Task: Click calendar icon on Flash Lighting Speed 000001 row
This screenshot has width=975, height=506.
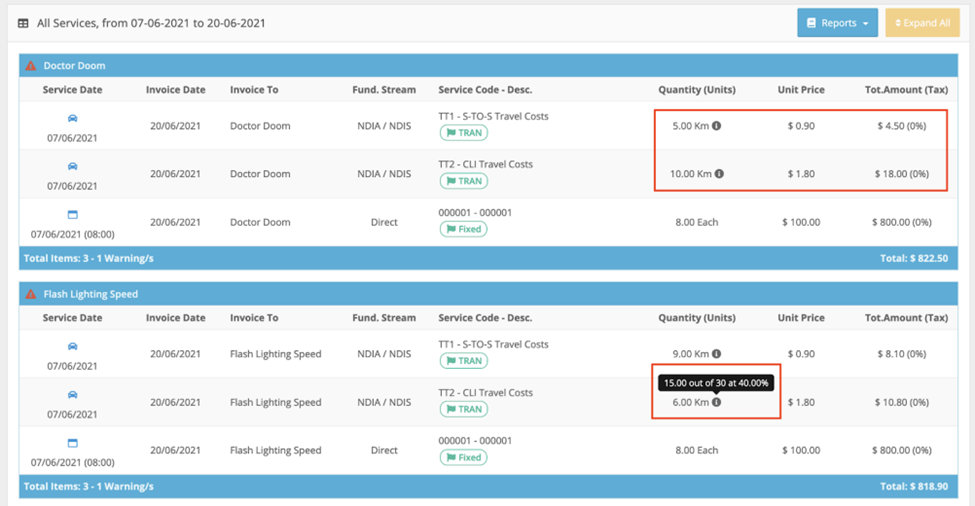Action: [72, 443]
